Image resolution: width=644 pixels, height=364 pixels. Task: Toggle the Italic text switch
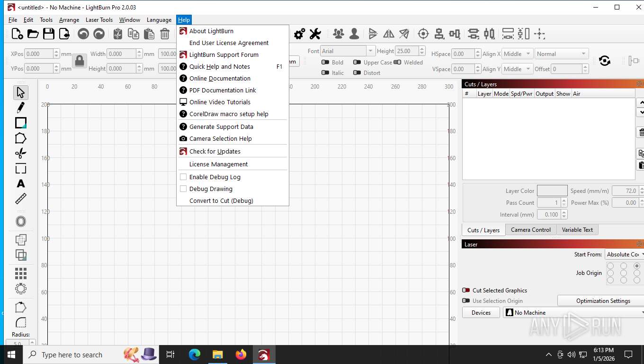pos(325,73)
